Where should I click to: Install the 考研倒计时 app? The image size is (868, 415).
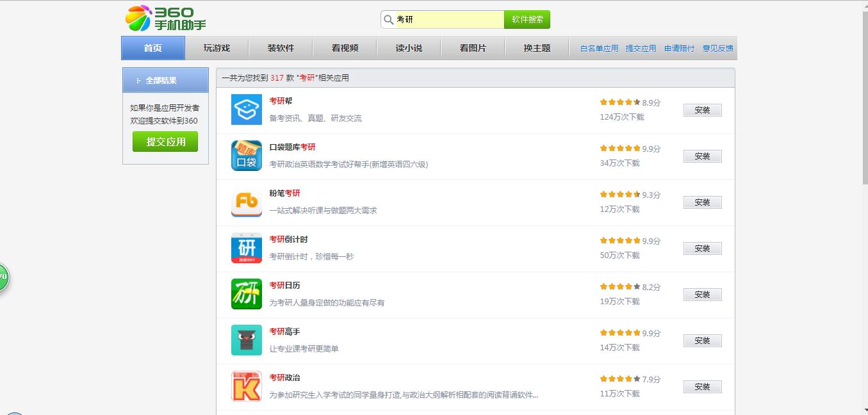coord(702,248)
